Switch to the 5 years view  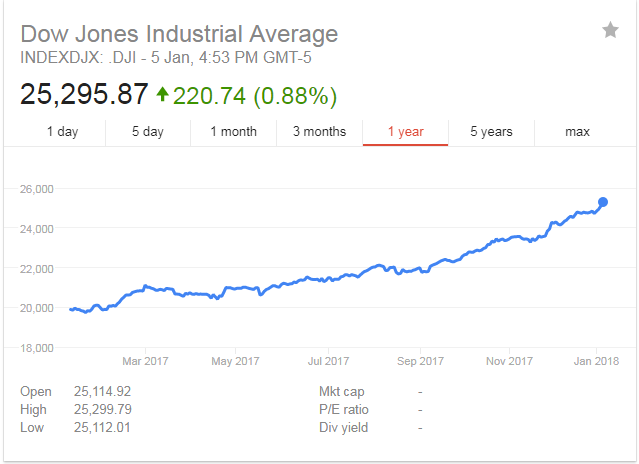coord(490,132)
